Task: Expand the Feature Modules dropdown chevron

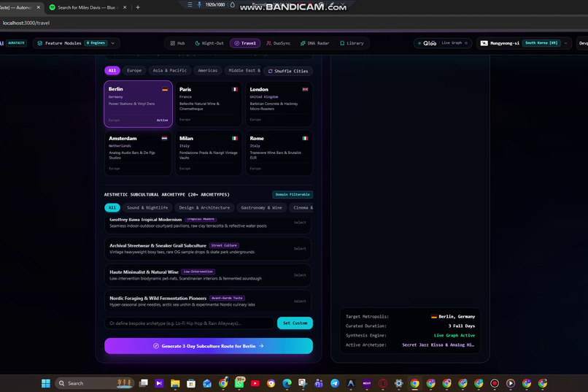Action: (x=113, y=43)
